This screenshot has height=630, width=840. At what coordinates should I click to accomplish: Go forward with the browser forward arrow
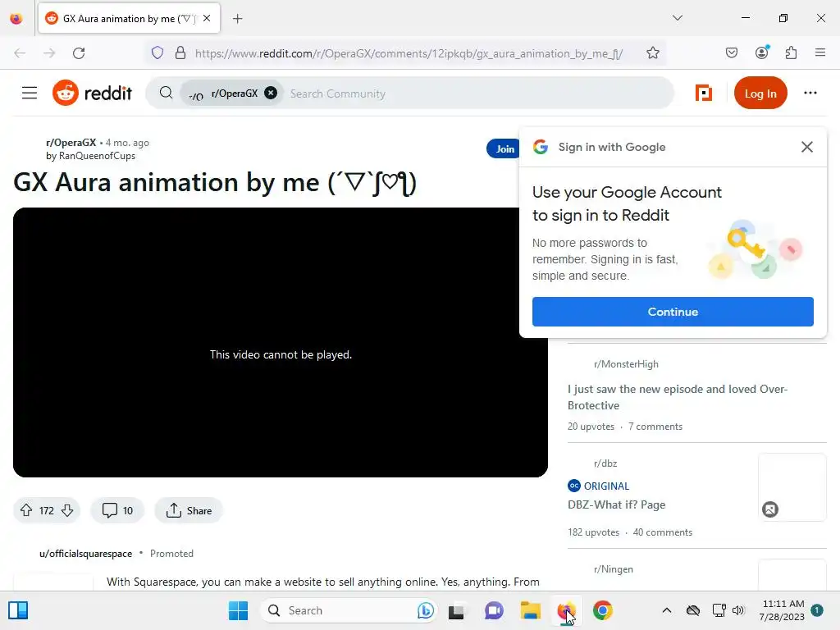[x=49, y=53]
